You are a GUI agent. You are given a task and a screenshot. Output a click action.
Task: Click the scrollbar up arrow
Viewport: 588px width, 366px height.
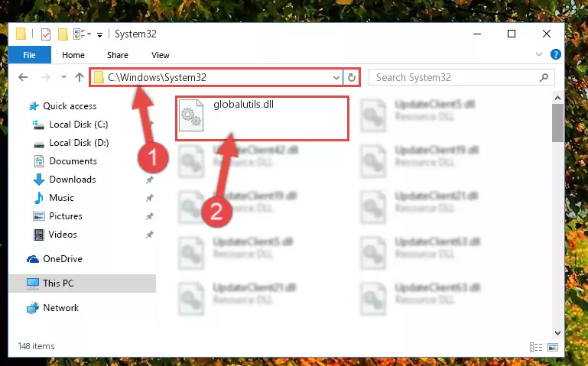tap(557, 98)
